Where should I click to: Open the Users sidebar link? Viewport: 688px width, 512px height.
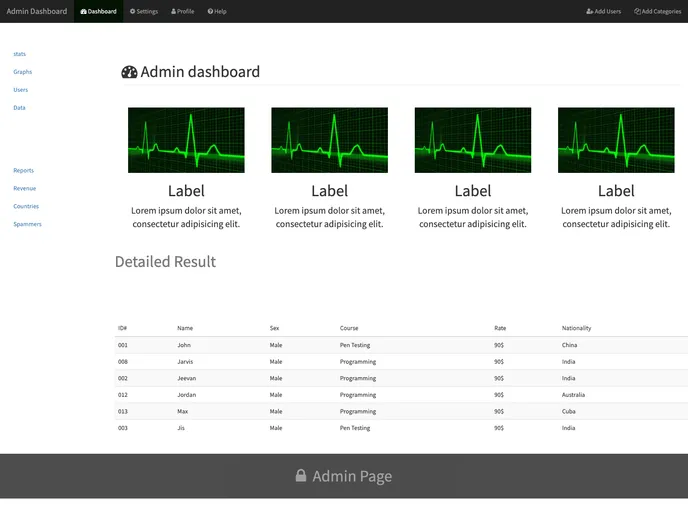[x=21, y=90]
